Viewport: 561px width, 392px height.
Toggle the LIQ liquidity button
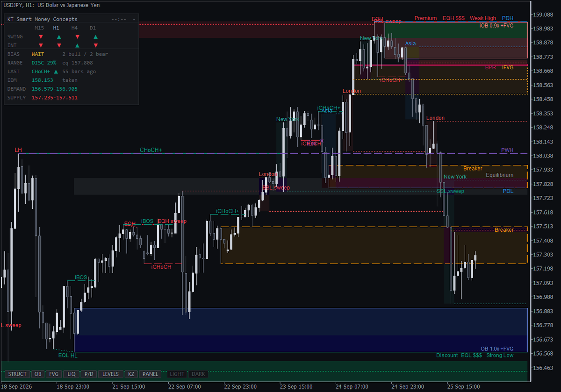pyautogui.click(x=72, y=374)
